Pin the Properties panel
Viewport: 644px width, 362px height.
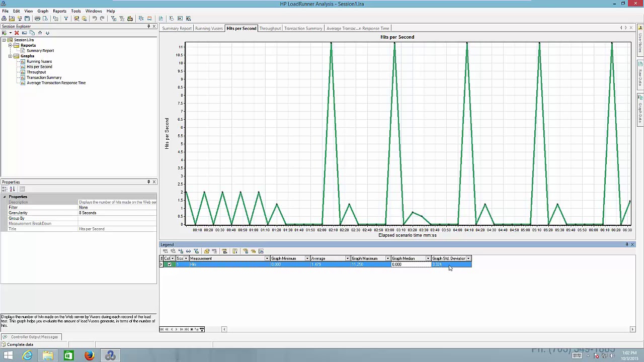pyautogui.click(x=148, y=182)
